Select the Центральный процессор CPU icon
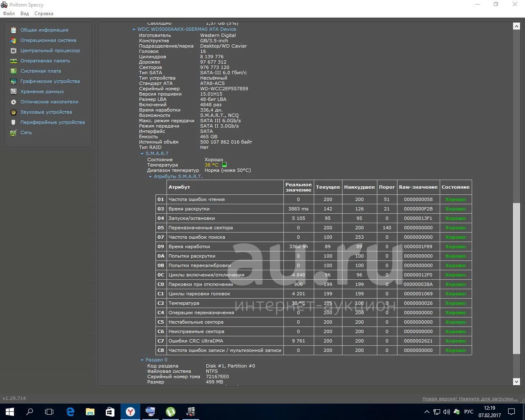This screenshot has height=420, width=525. click(x=14, y=50)
